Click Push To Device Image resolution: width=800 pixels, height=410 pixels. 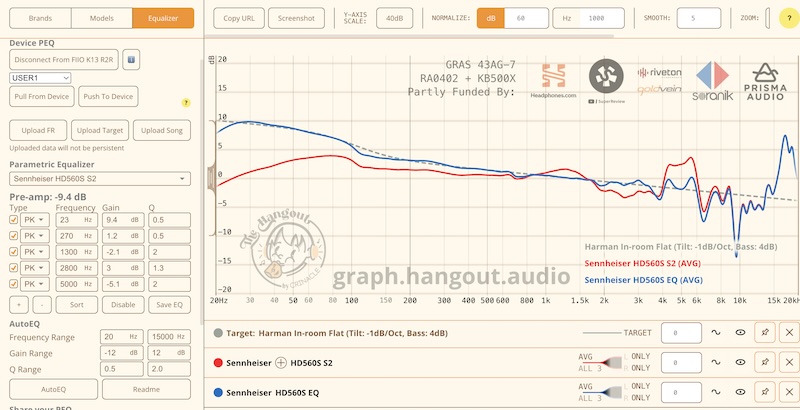coord(108,96)
